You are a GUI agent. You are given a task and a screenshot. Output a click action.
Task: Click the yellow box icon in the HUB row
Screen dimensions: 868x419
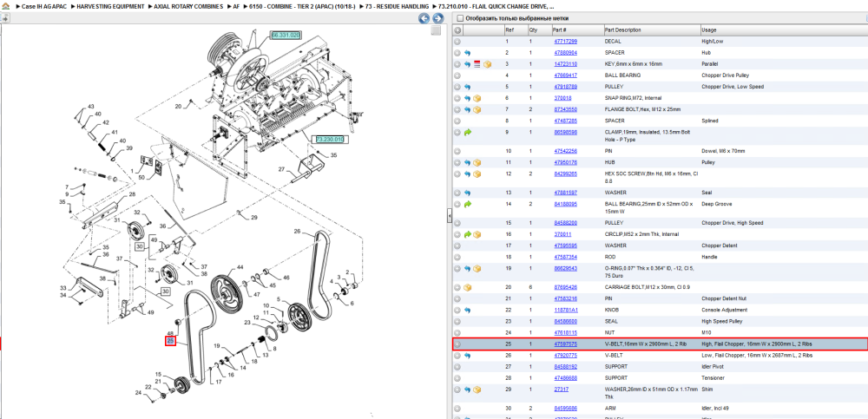tap(477, 163)
